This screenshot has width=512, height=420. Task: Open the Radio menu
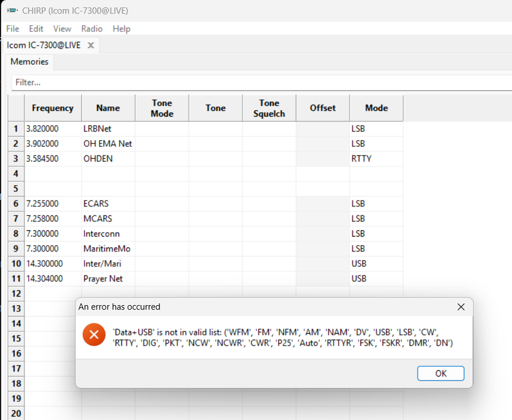pos(92,29)
